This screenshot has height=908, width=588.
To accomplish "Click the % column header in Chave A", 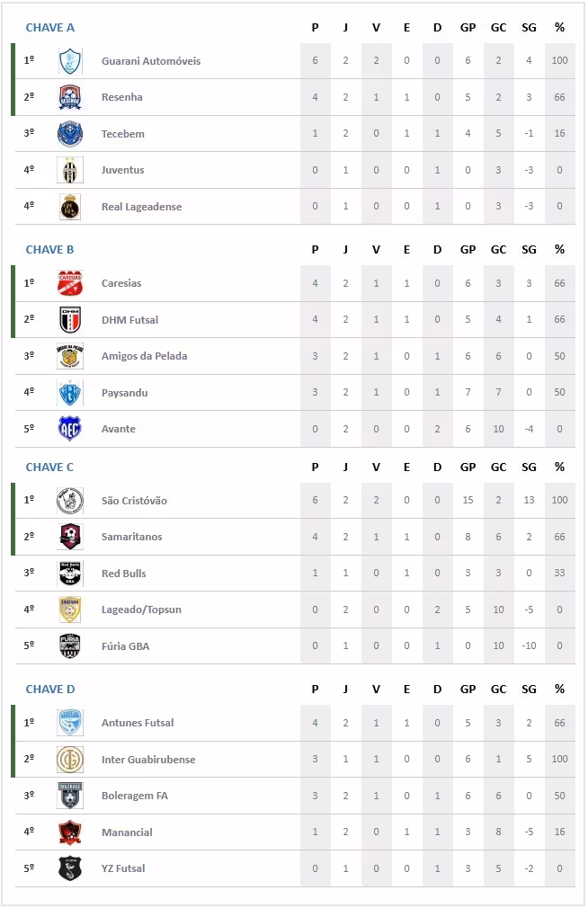I will (559, 28).
